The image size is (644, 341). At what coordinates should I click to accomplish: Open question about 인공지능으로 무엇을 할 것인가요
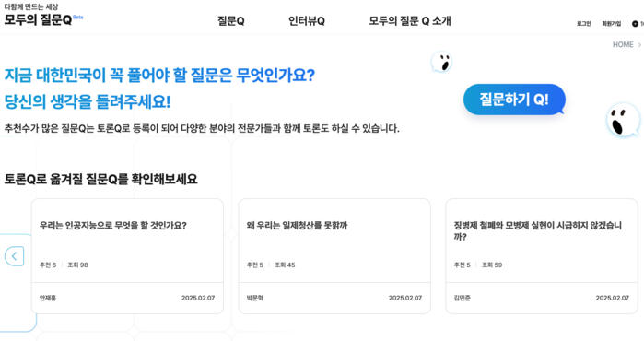point(113,226)
